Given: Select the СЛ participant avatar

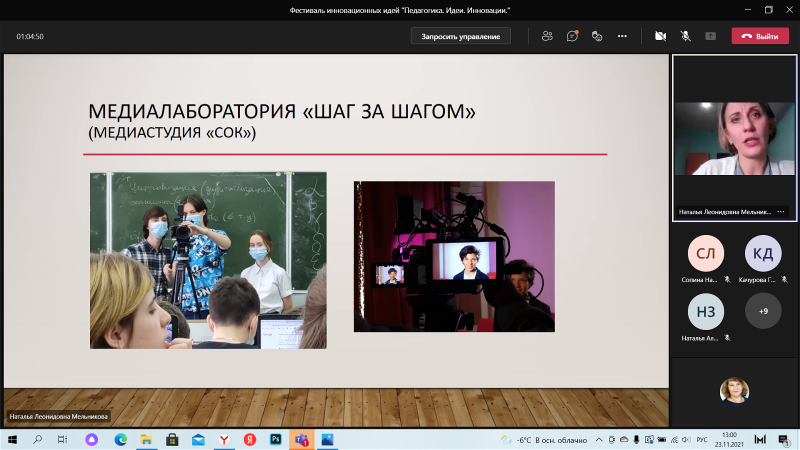Looking at the screenshot, I should tap(705, 253).
